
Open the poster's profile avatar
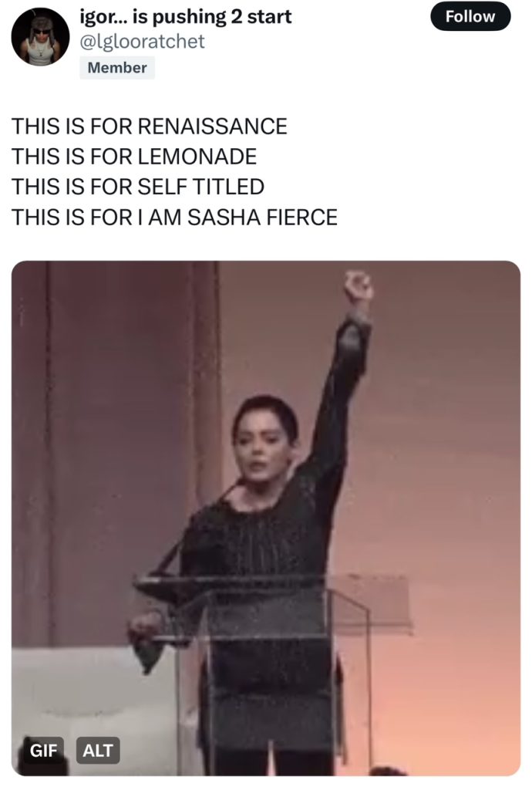click(x=40, y=37)
